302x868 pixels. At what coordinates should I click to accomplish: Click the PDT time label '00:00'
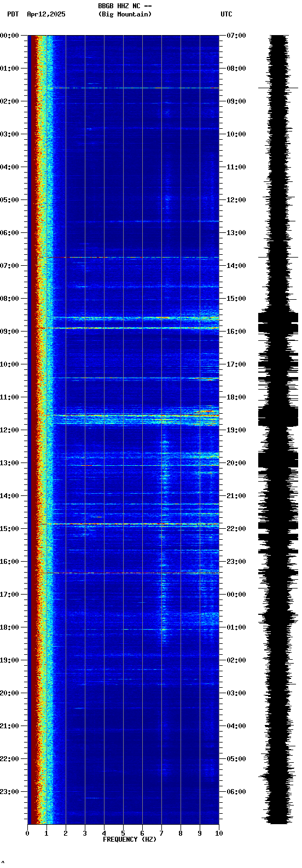(x=9, y=36)
